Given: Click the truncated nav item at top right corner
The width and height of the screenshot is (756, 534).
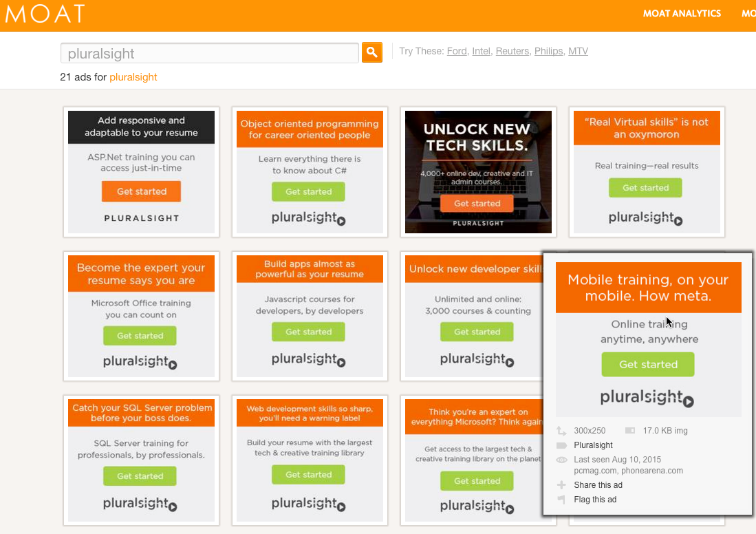Looking at the screenshot, I should (748, 13).
